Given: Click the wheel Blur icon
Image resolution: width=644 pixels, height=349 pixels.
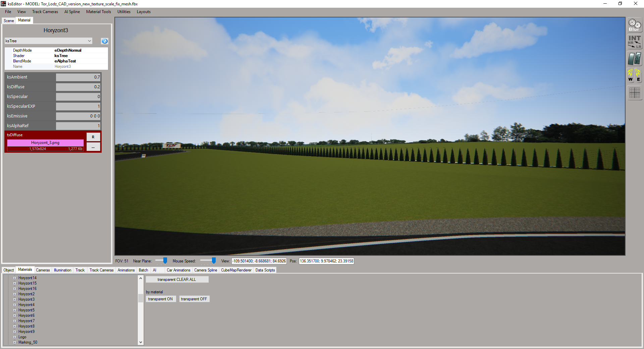Looking at the screenshot, I should click(634, 25).
